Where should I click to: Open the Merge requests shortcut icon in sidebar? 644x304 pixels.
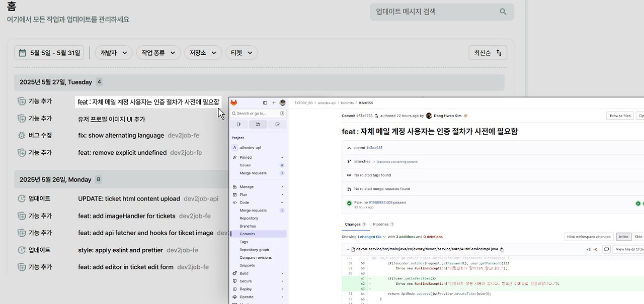click(x=258, y=124)
